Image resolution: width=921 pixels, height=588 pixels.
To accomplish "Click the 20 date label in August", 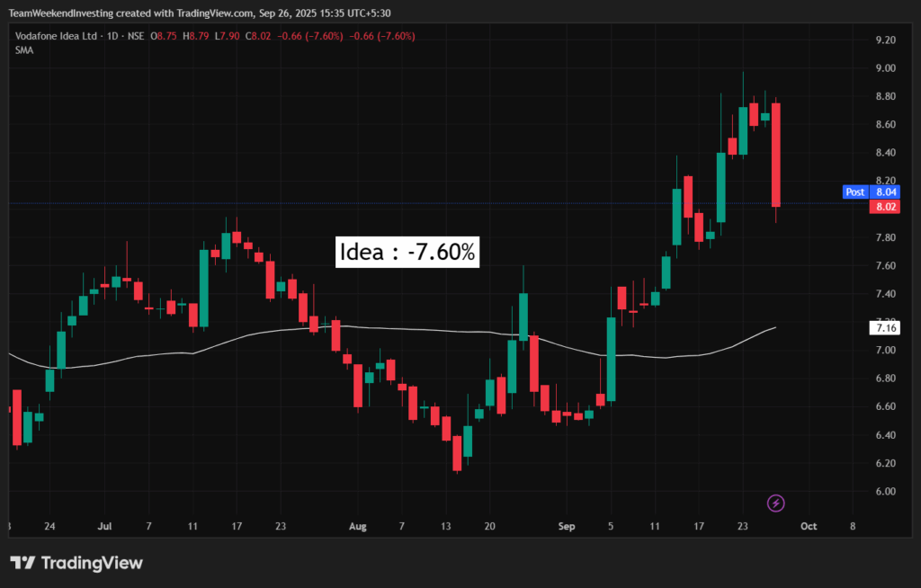I will tap(490, 526).
